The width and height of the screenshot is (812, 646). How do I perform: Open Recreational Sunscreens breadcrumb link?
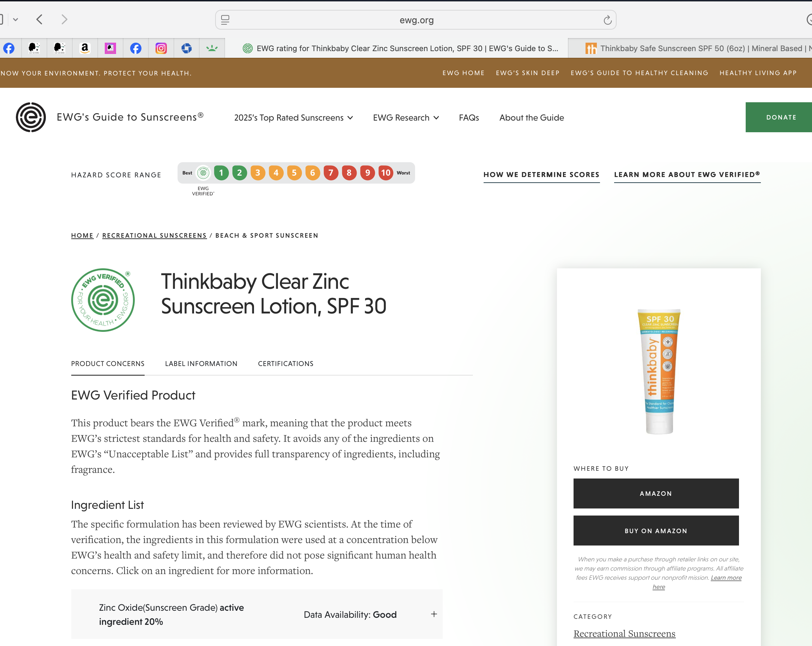coord(154,235)
